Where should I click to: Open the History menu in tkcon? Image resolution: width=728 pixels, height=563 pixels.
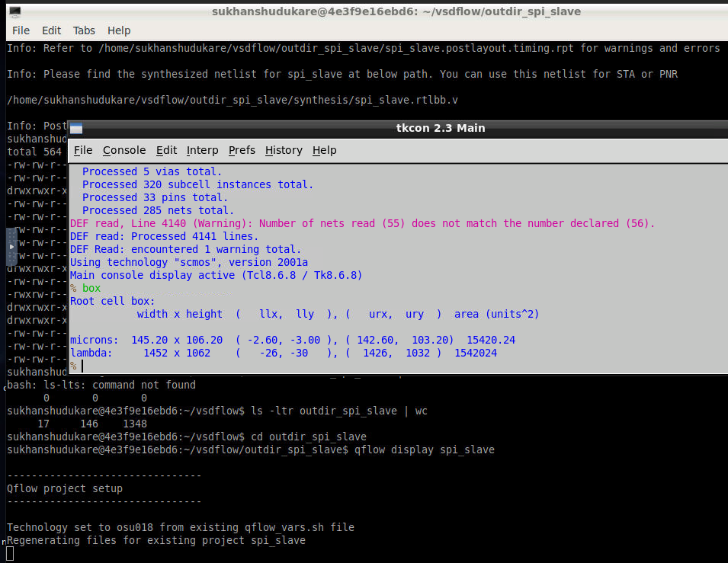pos(284,150)
